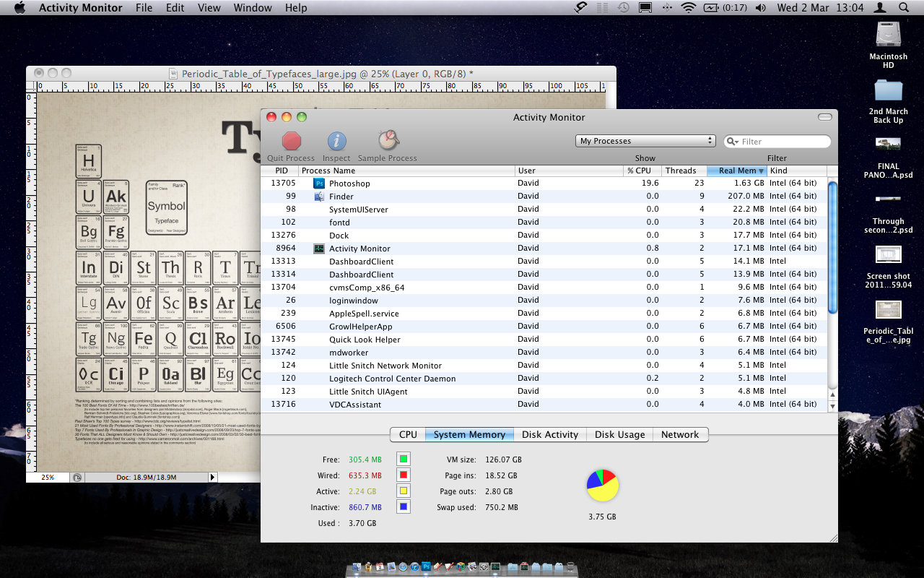Screen dimensions: 924x578
Task: Click the Quit Process stop-sign icon
Action: (292, 141)
